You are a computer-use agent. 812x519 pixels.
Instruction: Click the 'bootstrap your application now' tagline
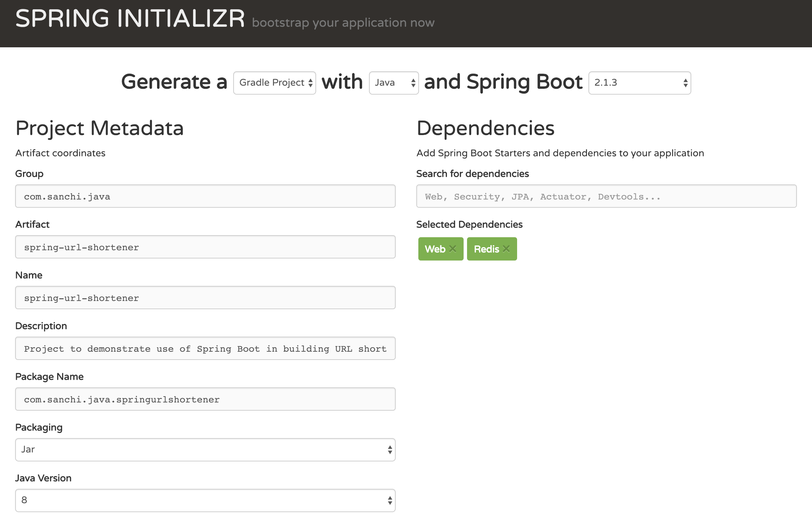tap(343, 23)
